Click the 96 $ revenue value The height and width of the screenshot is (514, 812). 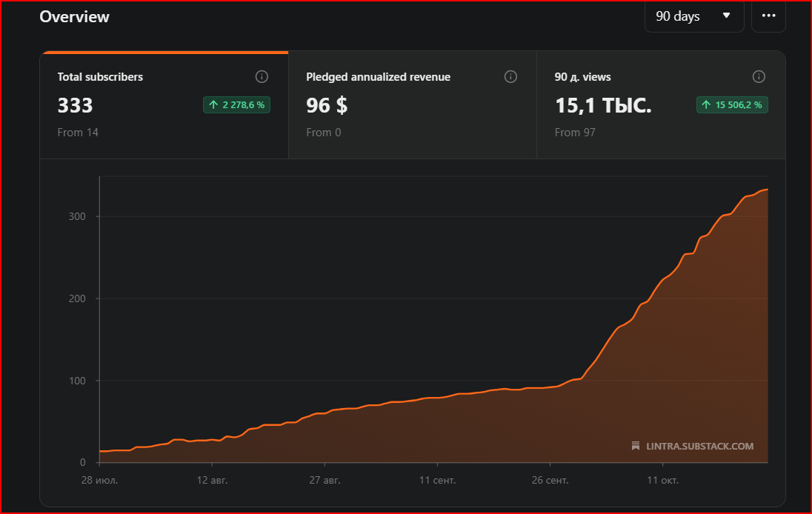coord(327,106)
